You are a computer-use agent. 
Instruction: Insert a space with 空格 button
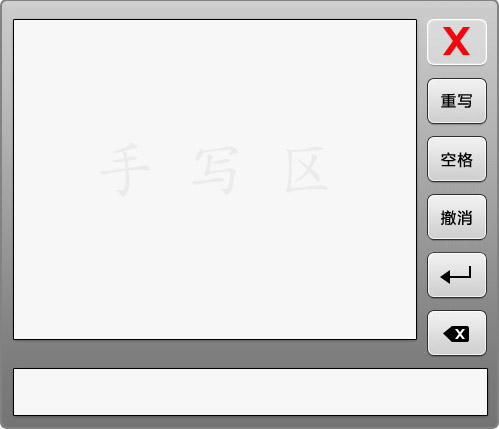457,159
